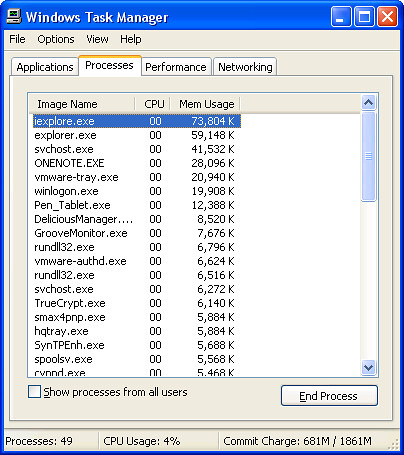The image size is (404, 455).
Task: Click the 6,140 K memory value
Action: pos(216,303)
